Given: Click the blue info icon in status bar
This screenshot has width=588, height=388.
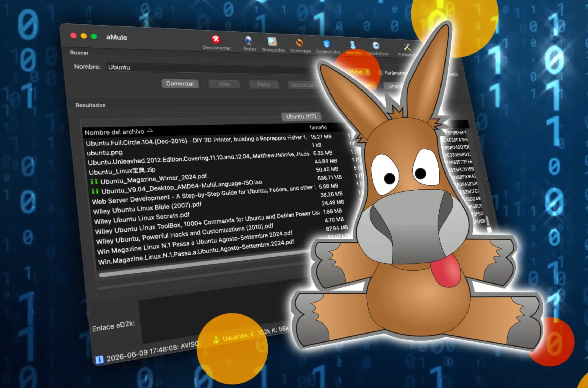Looking at the screenshot, I should (100, 359).
